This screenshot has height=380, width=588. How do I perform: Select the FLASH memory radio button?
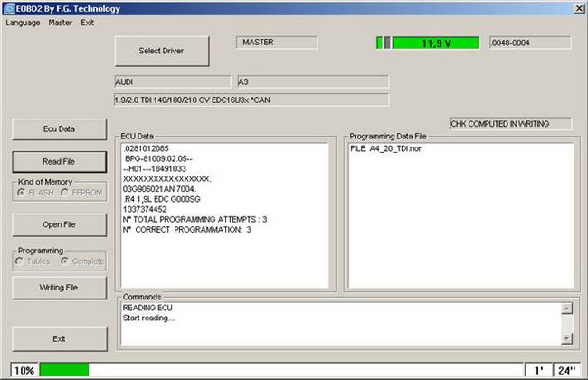(x=23, y=193)
